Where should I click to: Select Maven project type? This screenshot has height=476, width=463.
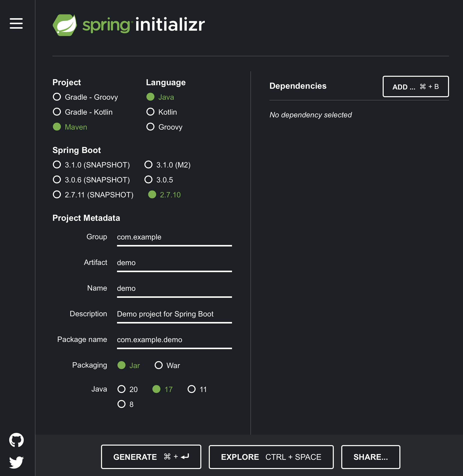tap(70, 127)
